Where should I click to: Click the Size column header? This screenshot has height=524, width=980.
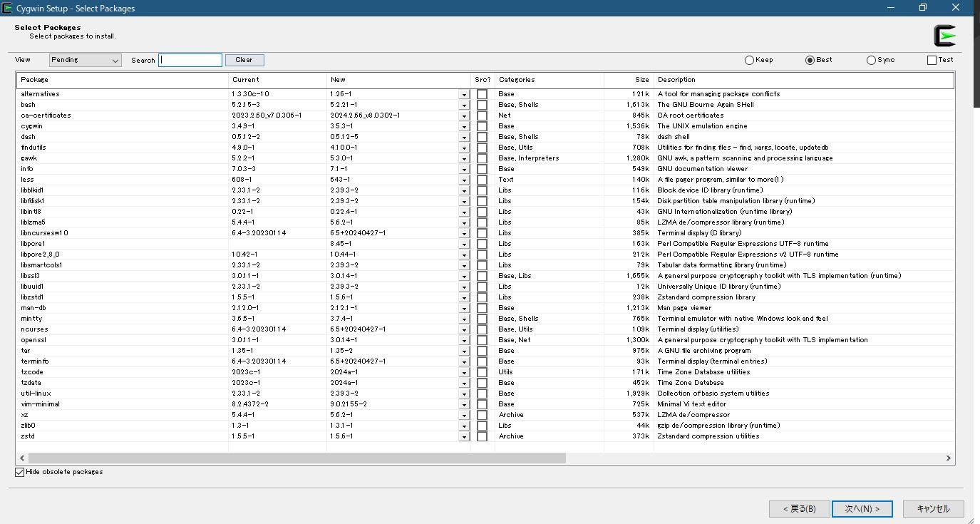point(629,80)
